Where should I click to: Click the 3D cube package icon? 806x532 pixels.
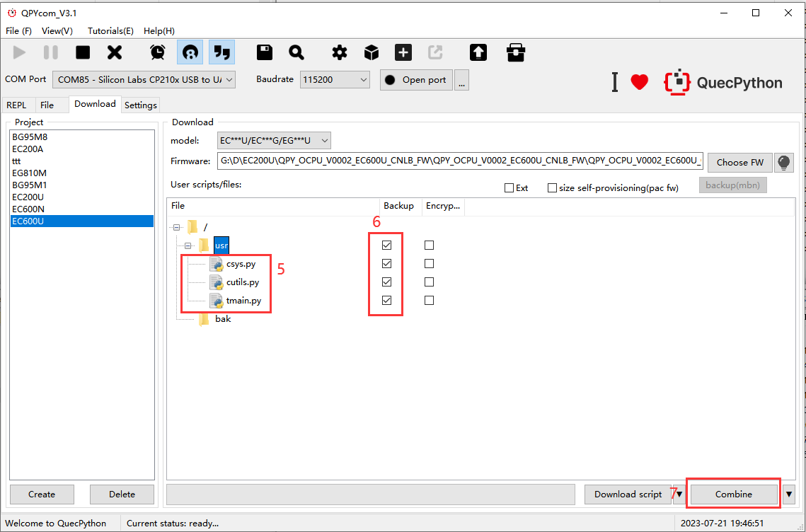pos(372,52)
